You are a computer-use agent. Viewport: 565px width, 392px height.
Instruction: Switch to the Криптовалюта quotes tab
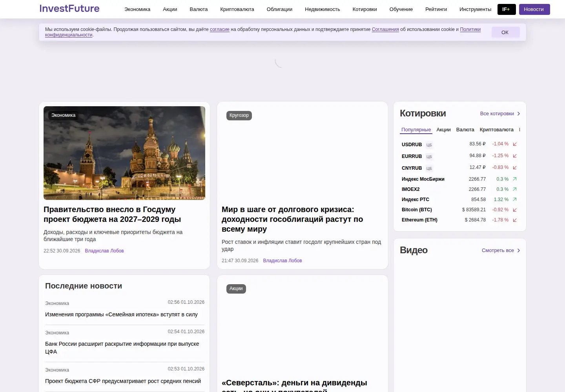496,130
